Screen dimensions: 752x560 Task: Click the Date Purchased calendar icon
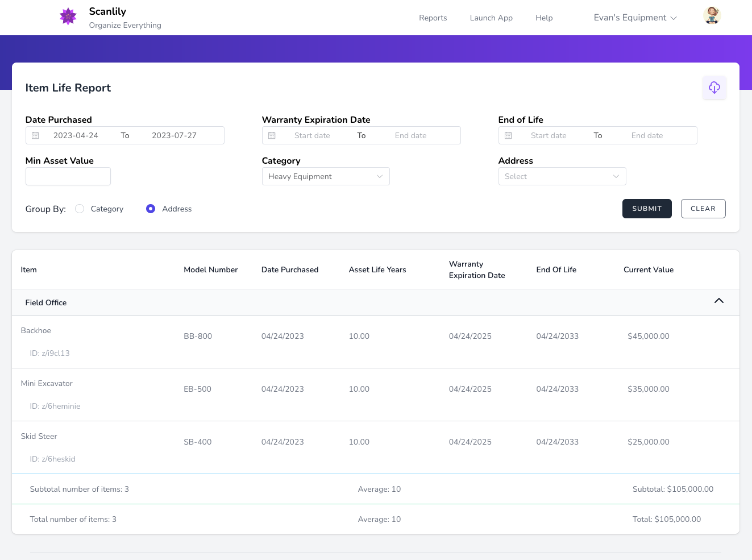[x=35, y=135]
